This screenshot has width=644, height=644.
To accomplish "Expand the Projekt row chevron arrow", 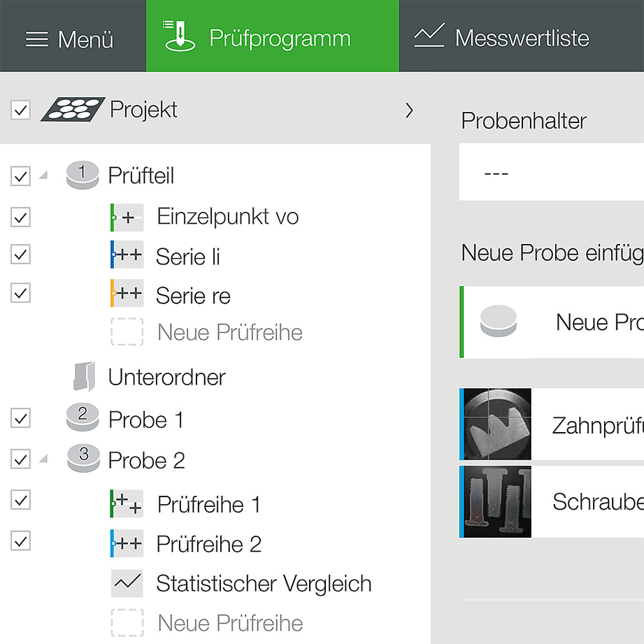I will [409, 110].
